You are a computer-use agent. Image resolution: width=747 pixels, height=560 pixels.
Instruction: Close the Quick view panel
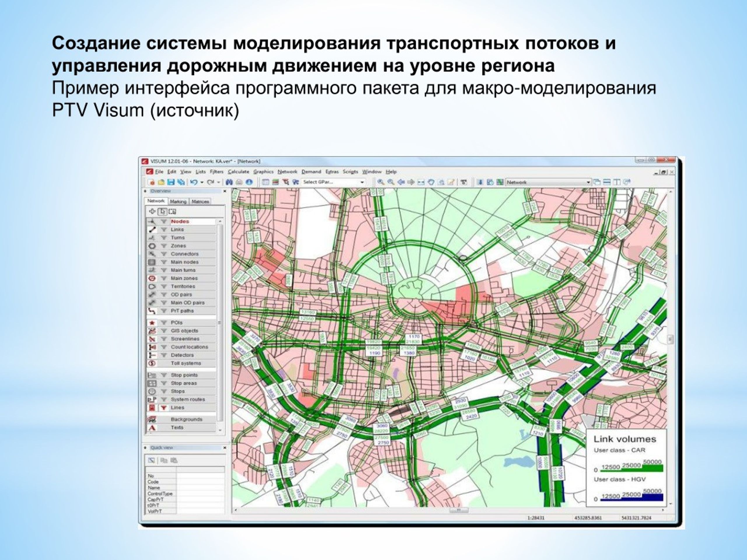coord(224,448)
